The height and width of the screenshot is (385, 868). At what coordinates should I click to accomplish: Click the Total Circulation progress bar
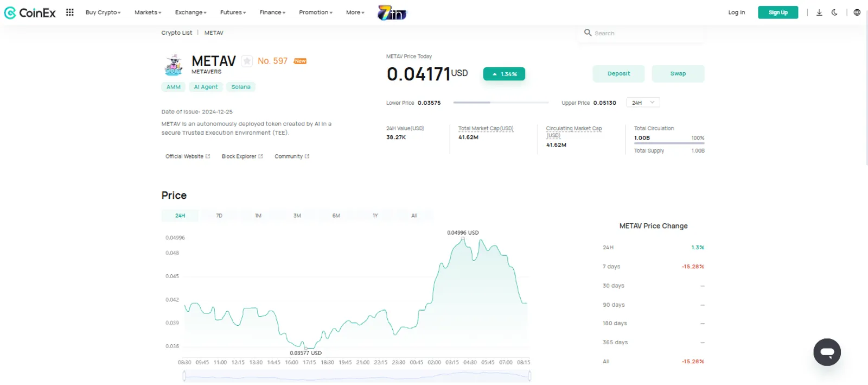click(669, 144)
